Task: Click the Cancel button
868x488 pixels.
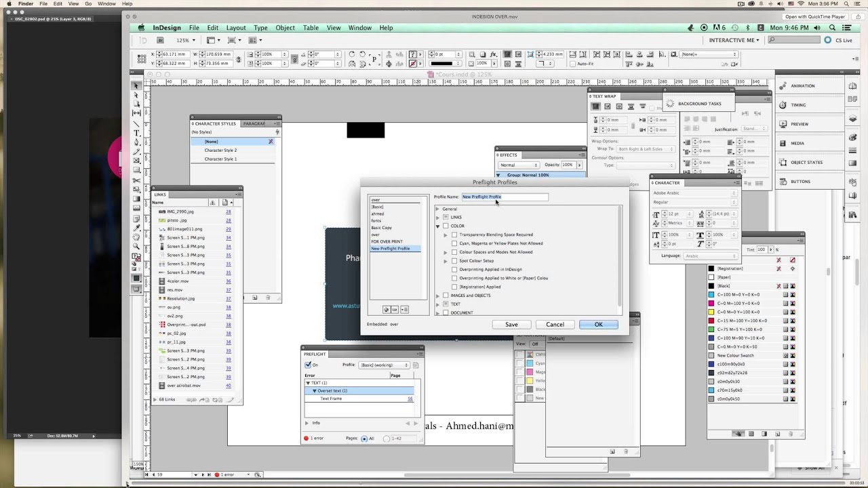Action: coord(555,325)
